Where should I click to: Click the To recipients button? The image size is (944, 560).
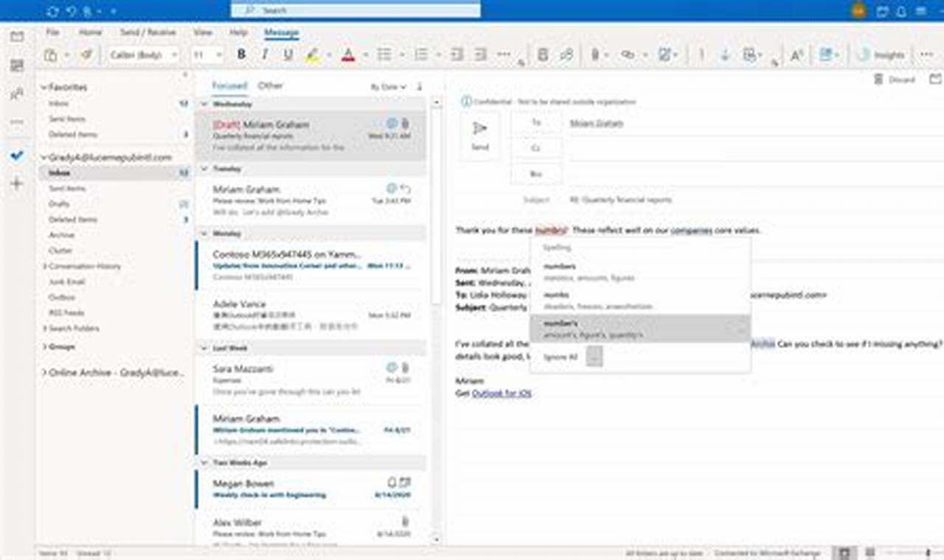pos(536,123)
